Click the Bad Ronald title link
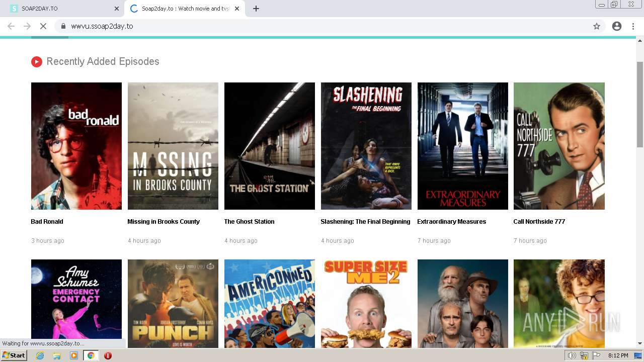This screenshot has width=644, height=362. 47,222
